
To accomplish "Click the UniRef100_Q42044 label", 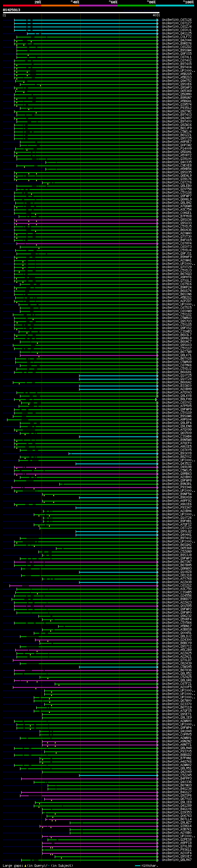I will click(177, 40).
